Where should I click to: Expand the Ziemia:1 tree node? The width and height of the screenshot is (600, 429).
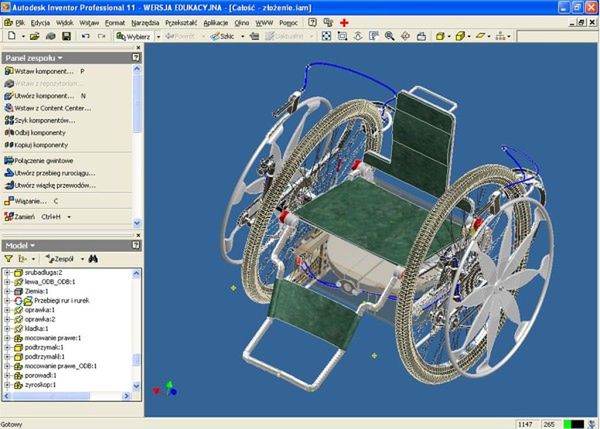(8, 290)
